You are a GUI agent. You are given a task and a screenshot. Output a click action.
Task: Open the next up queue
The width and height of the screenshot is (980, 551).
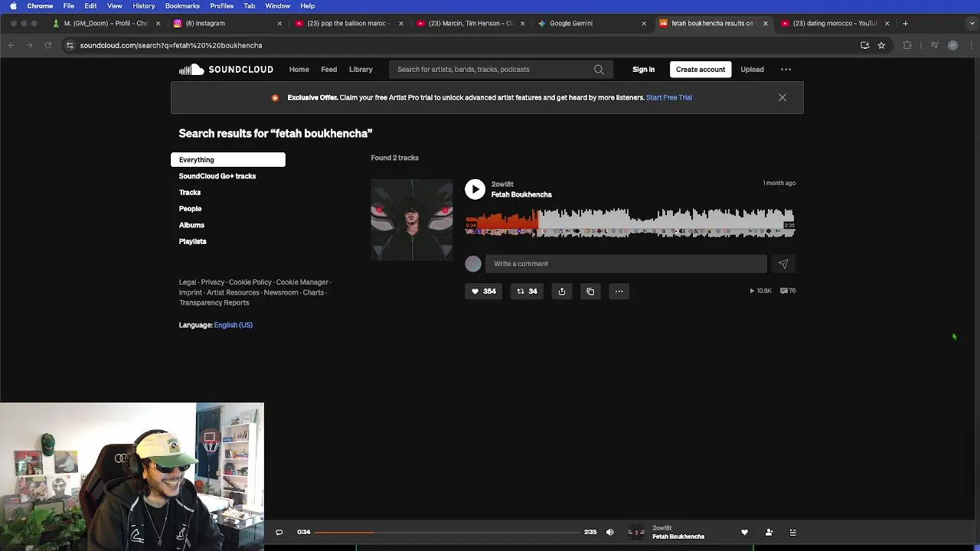(x=793, y=533)
